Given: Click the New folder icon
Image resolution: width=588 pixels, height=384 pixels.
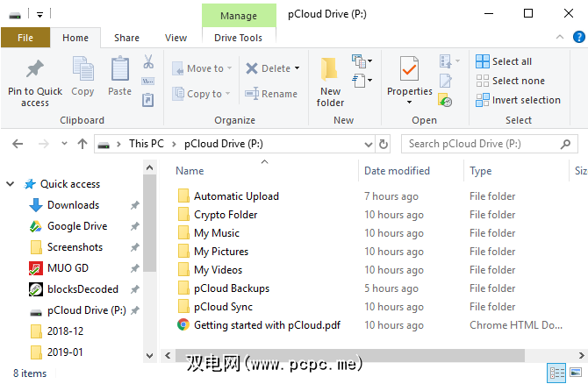Looking at the screenshot, I should 329,69.
